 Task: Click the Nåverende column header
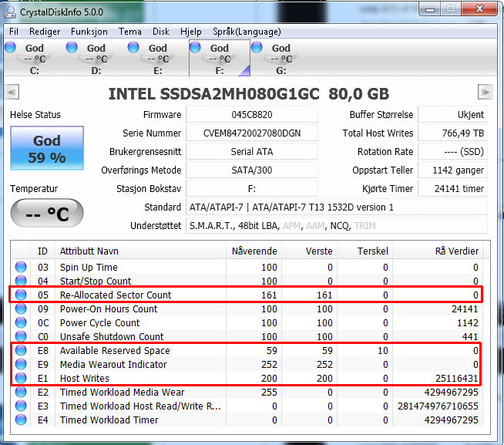(x=254, y=251)
